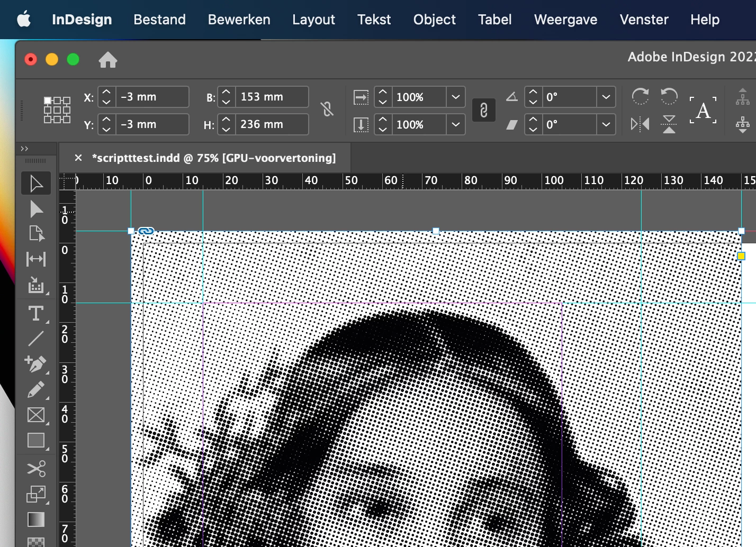This screenshot has width=756, height=547.
Task: Select the Rectangle Frame tool
Action: click(x=36, y=415)
